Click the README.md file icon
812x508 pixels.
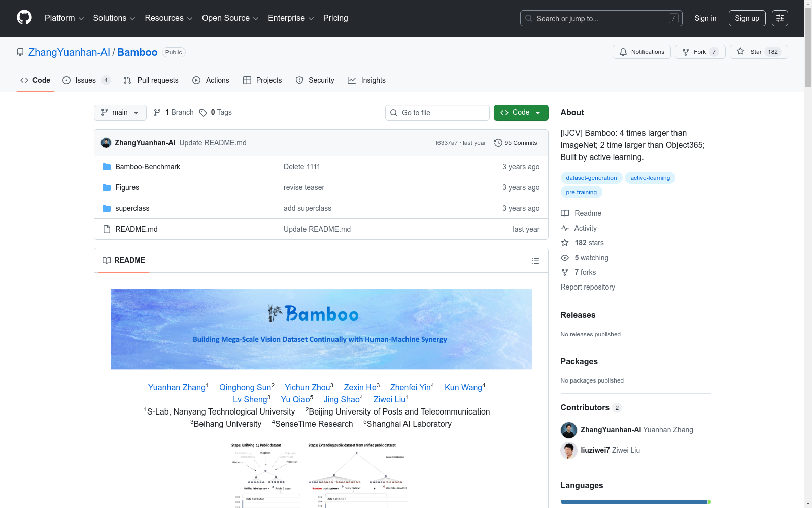(x=107, y=229)
